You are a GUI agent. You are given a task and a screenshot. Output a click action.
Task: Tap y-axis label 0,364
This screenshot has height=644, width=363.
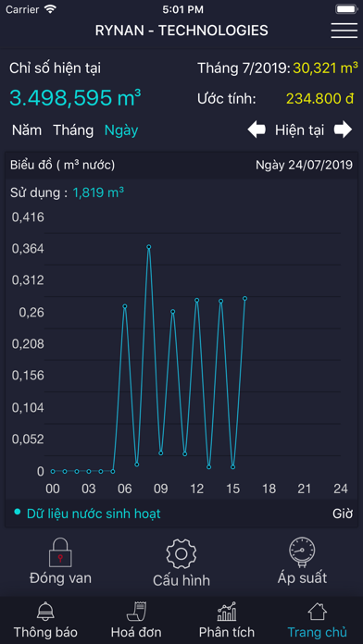point(28,249)
